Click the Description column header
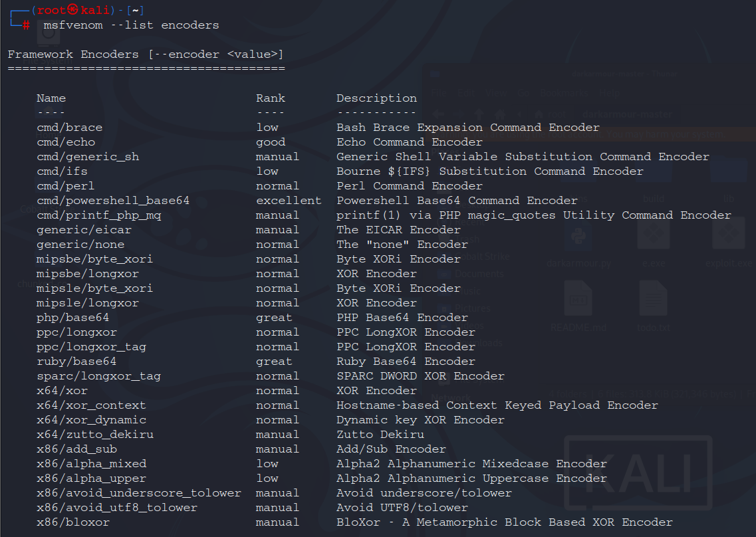The height and width of the screenshot is (537, 756). tap(376, 98)
